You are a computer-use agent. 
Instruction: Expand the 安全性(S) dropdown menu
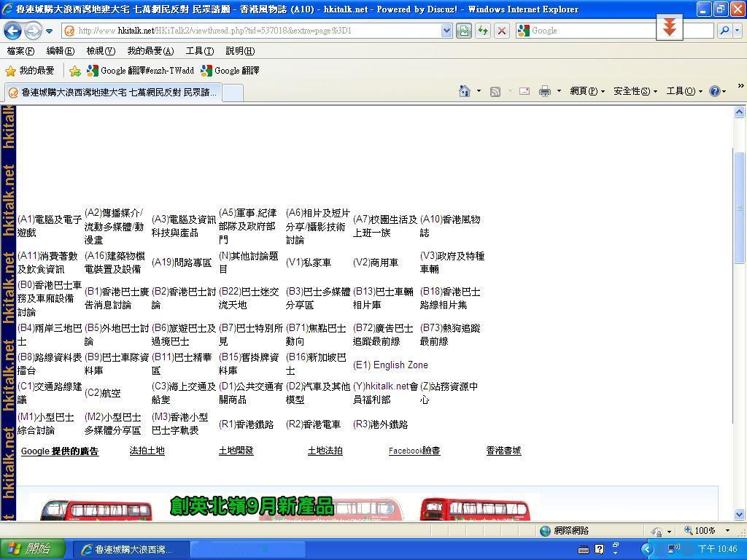(635, 91)
